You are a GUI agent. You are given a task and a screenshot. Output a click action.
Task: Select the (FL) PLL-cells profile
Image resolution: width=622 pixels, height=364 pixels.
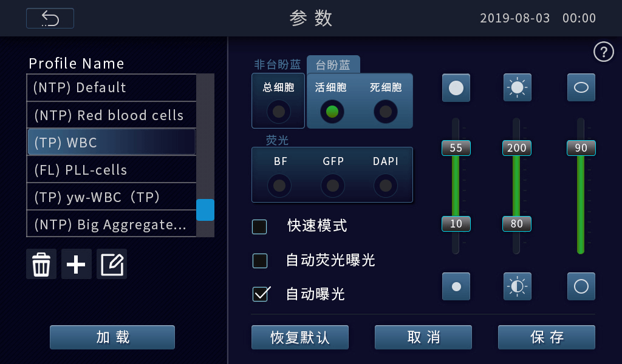[x=112, y=170]
